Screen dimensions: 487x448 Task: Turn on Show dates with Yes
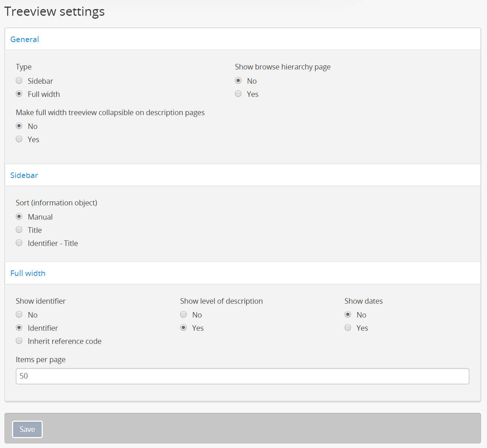pos(348,328)
